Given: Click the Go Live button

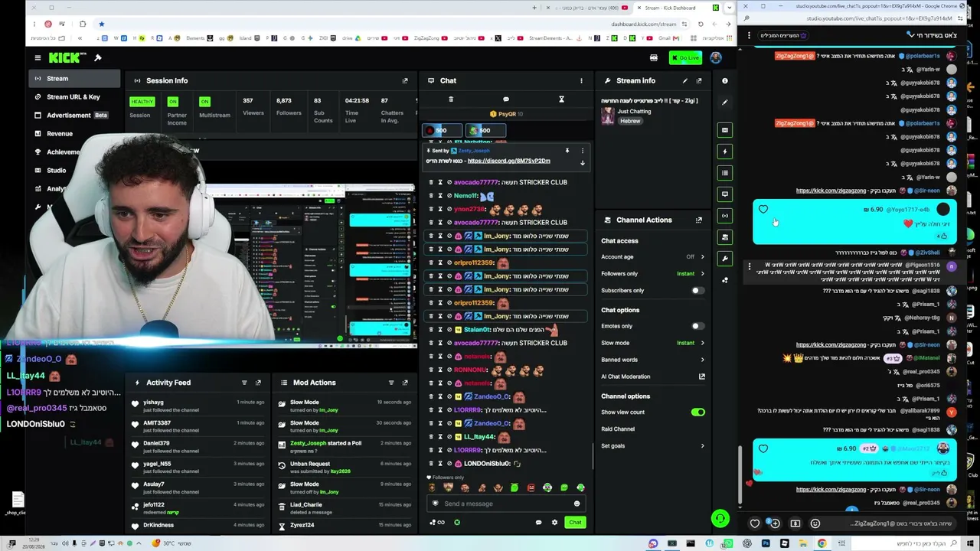Looking at the screenshot, I should coord(685,57).
